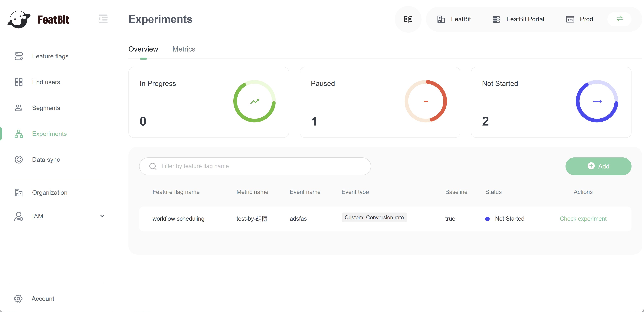Click the switch environment arrows icon
644x312 pixels.
coord(619,19)
